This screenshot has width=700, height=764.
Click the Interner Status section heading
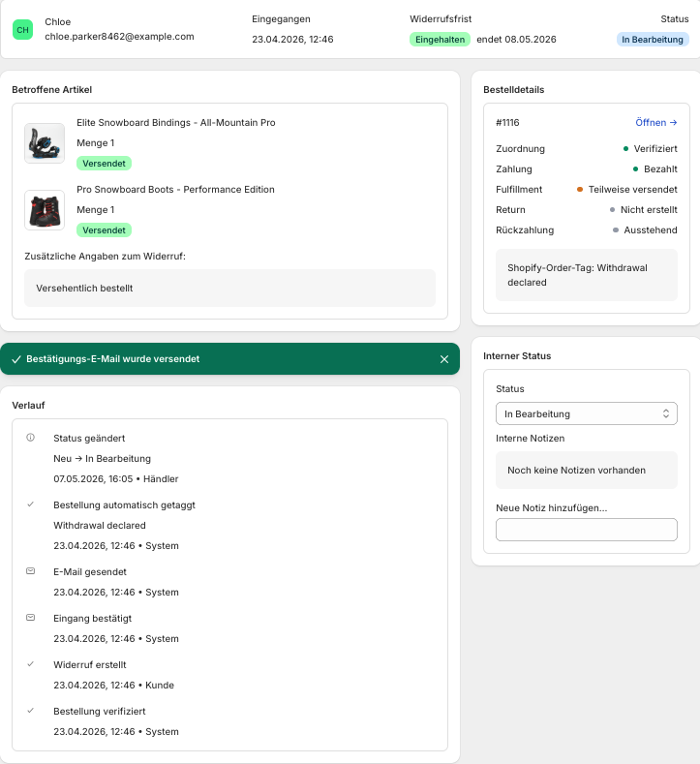tap(517, 356)
